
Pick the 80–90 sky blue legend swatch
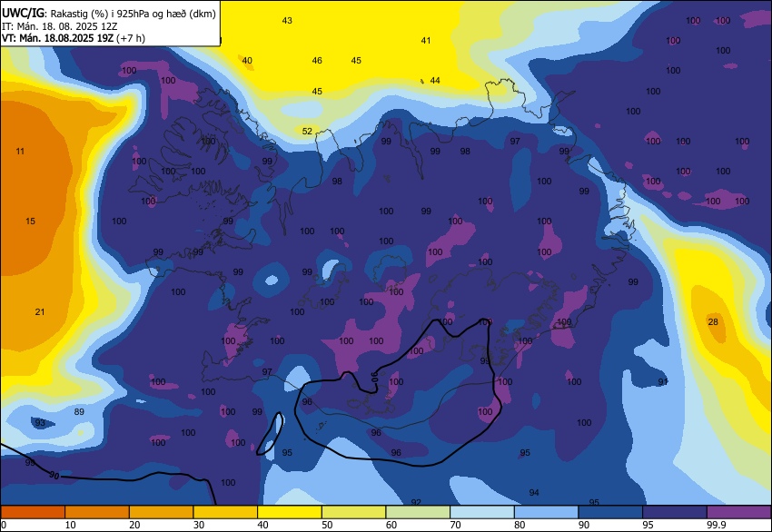[547, 512]
